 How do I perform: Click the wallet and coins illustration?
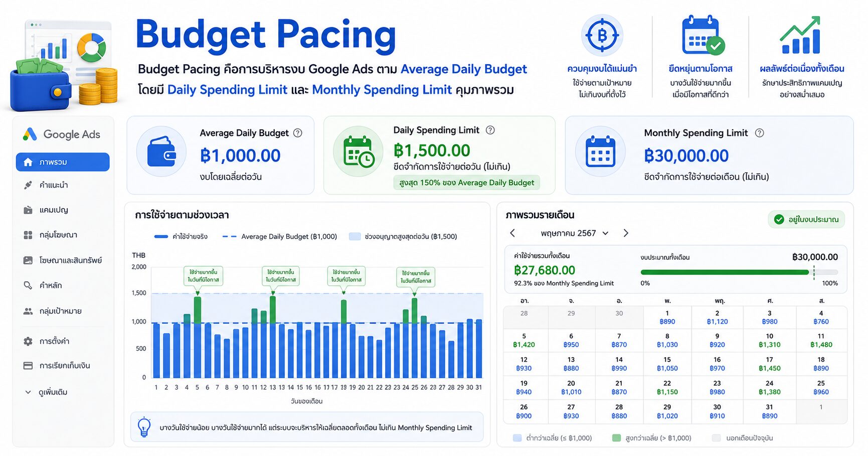(64, 65)
